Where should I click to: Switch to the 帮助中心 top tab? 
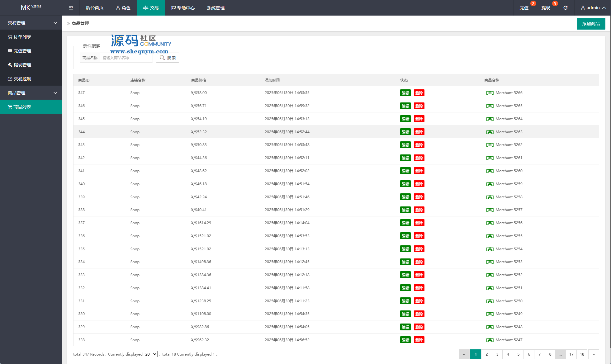pyautogui.click(x=183, y=8)
